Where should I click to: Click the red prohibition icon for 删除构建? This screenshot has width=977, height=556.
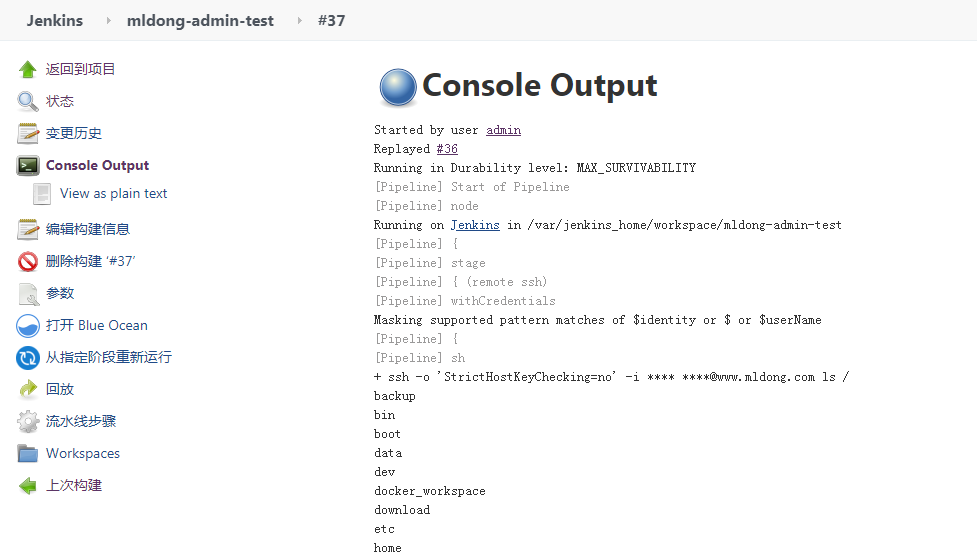click(x=28, y=261)
